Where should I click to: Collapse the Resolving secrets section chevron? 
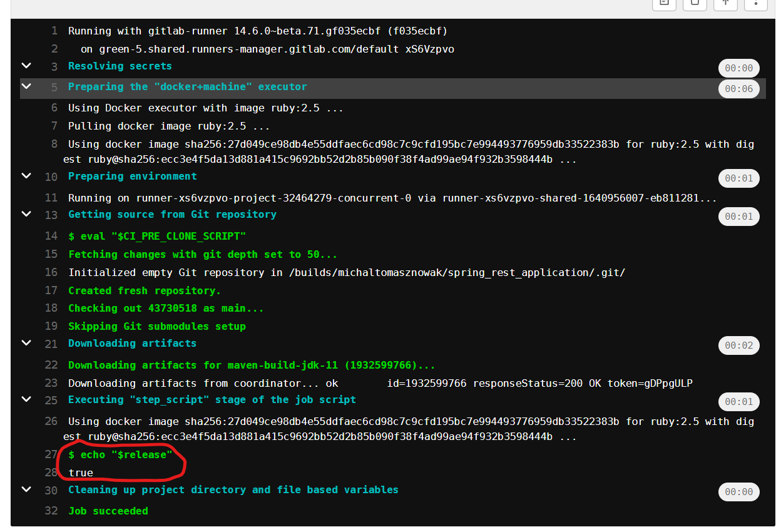26,66
